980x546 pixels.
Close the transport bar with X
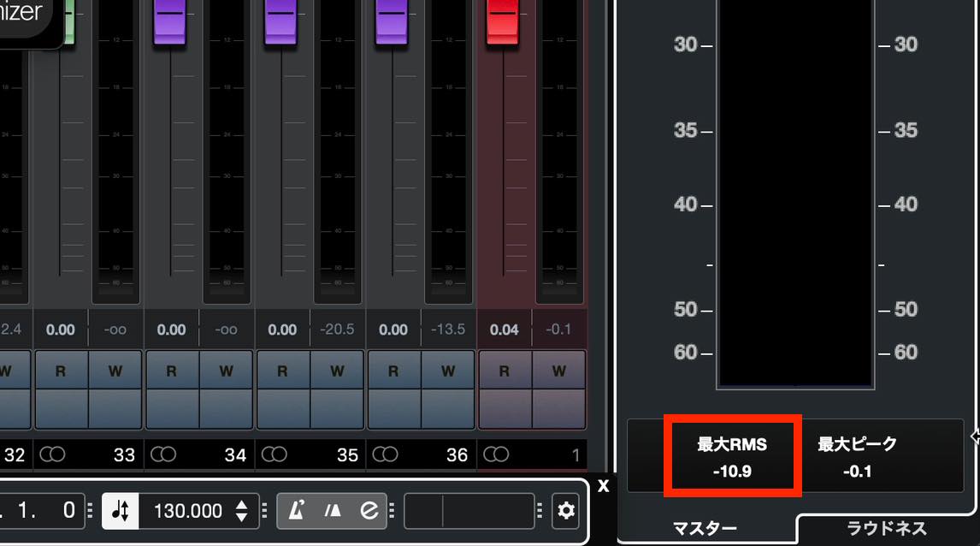[x=603, y=486]
